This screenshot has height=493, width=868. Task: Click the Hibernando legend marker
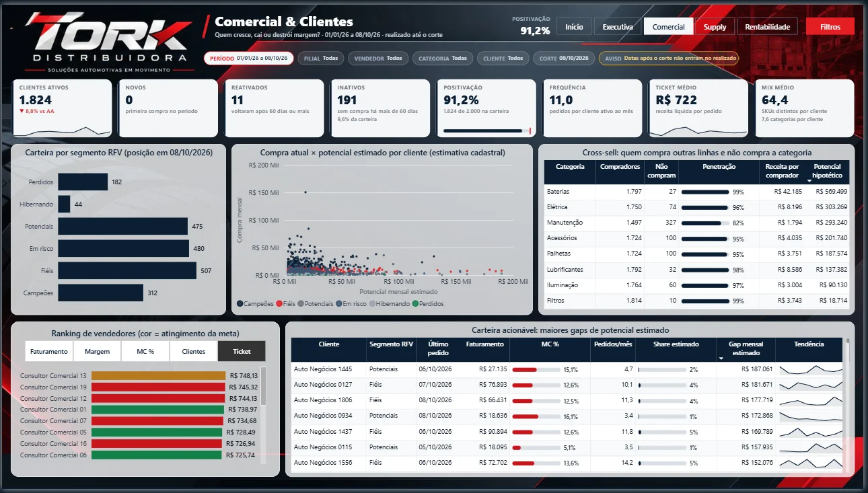click(371, 304)
